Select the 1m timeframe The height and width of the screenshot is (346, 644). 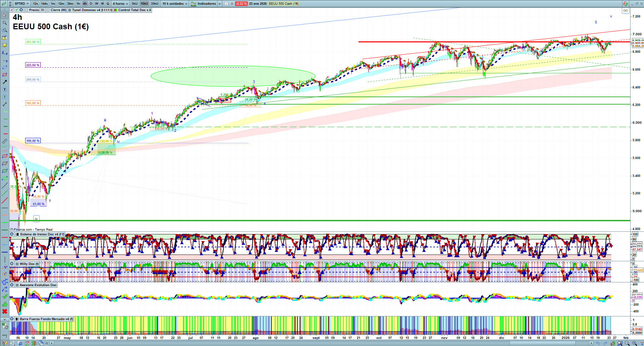[x=53, y=4]
